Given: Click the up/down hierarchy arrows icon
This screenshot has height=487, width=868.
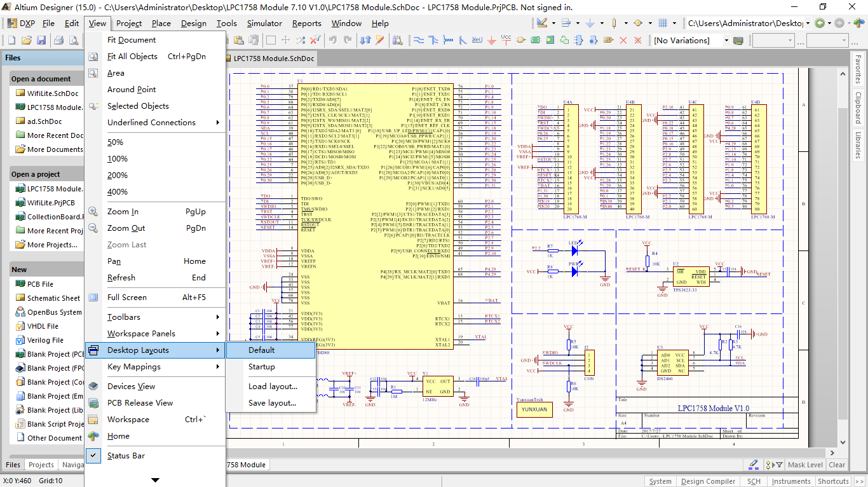Looking at the screenshot, I should 365,40.
